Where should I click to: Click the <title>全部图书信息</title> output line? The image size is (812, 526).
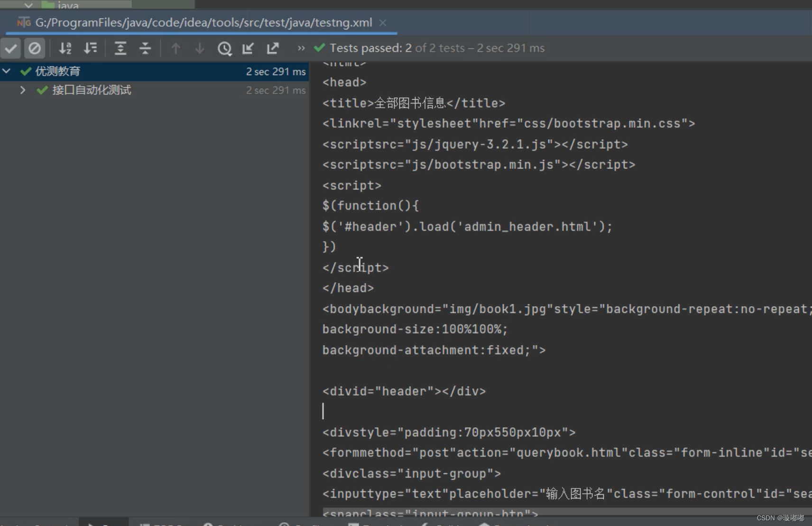tap(414, 103)
